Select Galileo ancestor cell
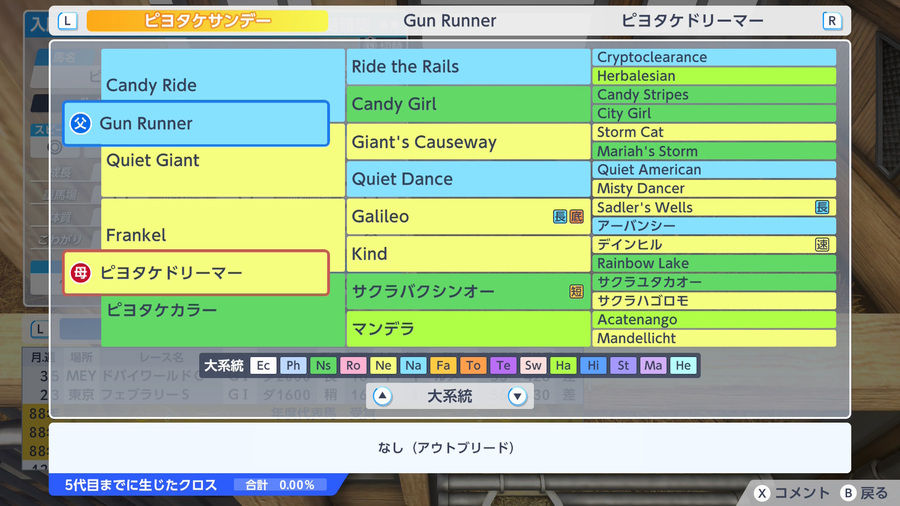 [x=468, y=216]
